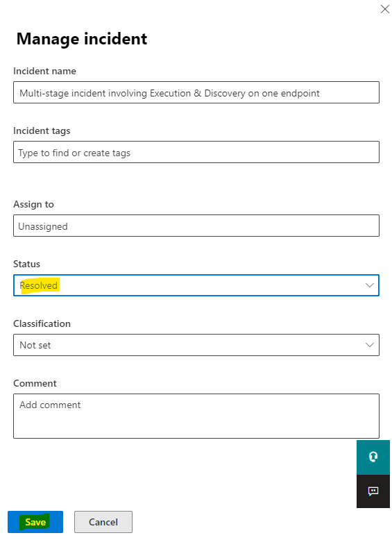Open the Not set classification combo box
The width and height of the screenshot is (392, 540).
click(196, 345)
